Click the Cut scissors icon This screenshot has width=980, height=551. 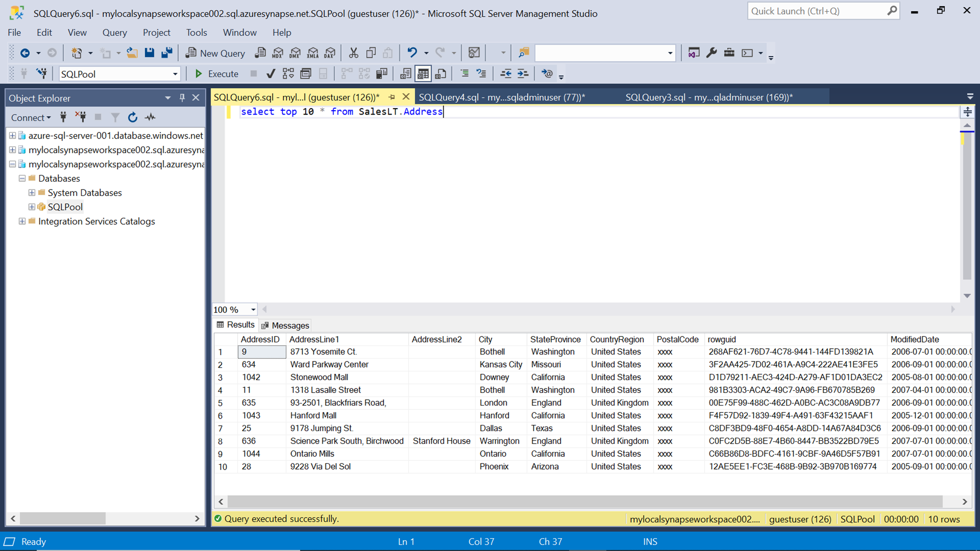click(x=353, y=53)
